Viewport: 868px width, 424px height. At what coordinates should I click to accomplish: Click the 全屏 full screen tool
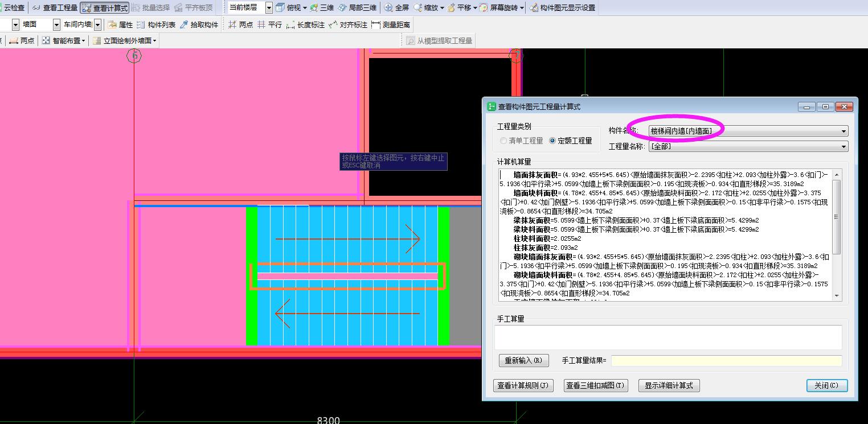click(x=396, y=7)
